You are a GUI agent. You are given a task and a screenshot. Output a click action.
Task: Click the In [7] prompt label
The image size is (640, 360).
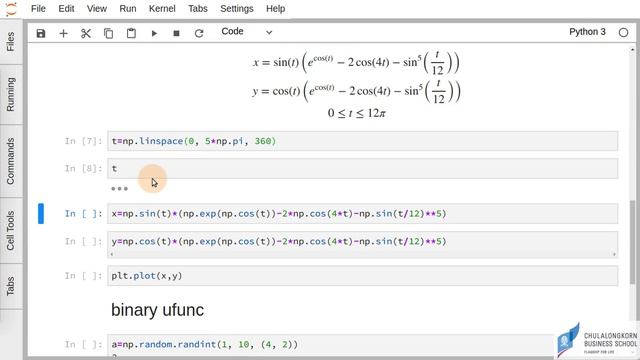point(83,141)
